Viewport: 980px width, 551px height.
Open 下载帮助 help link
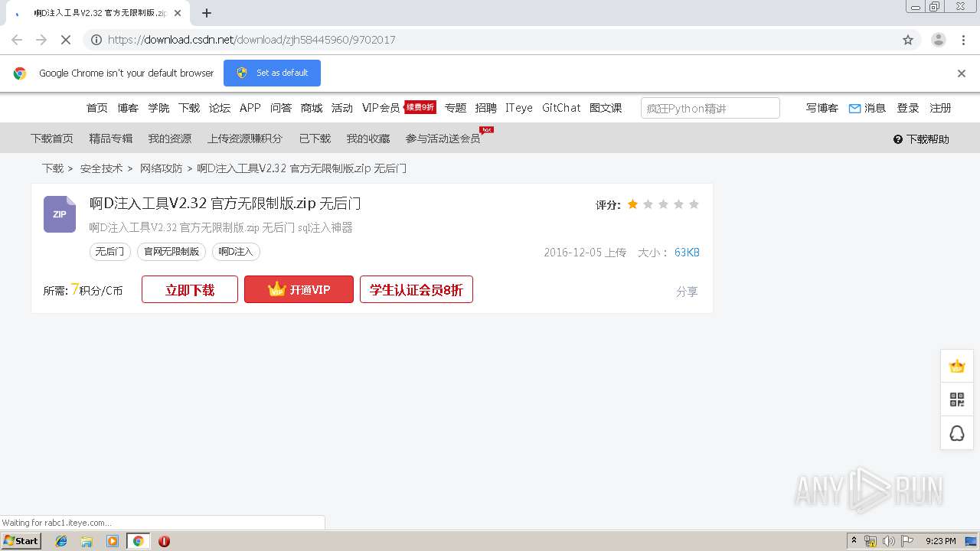pos(921,139)
